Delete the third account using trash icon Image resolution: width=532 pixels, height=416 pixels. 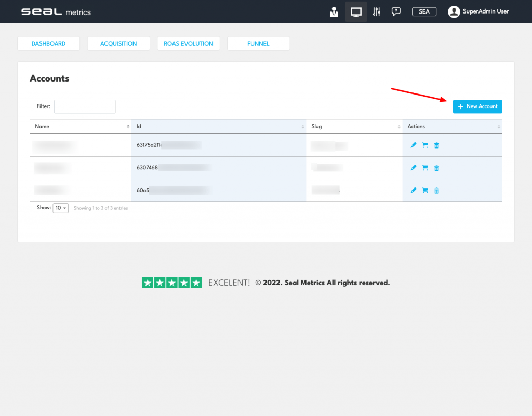436,191
